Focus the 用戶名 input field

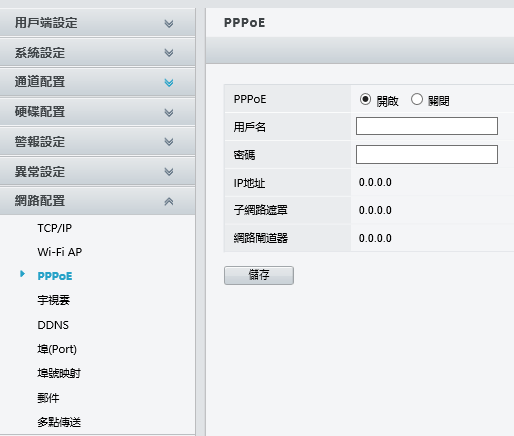[x=427, y=126]
